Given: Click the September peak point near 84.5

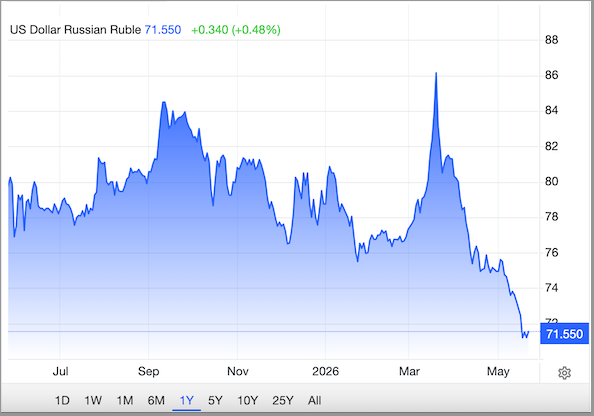Looking at the screenshot, I should point(164,102).
